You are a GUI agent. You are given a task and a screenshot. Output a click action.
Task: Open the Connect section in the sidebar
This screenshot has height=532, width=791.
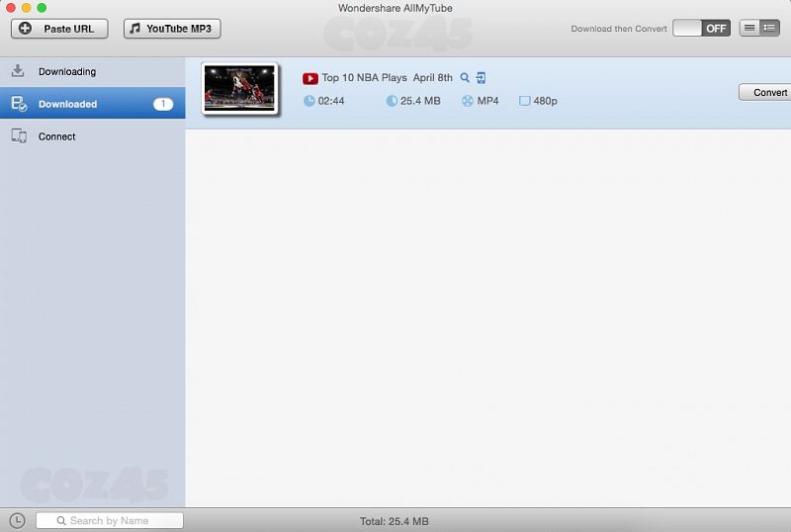point(56,136)
